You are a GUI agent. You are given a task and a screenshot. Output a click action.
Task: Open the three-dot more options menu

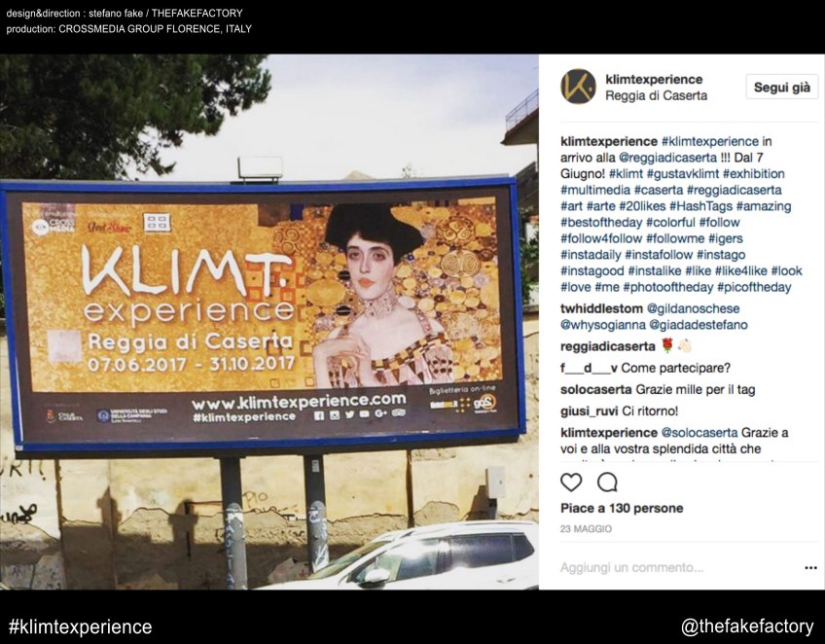pyautogui.click(x=810, y=568)
